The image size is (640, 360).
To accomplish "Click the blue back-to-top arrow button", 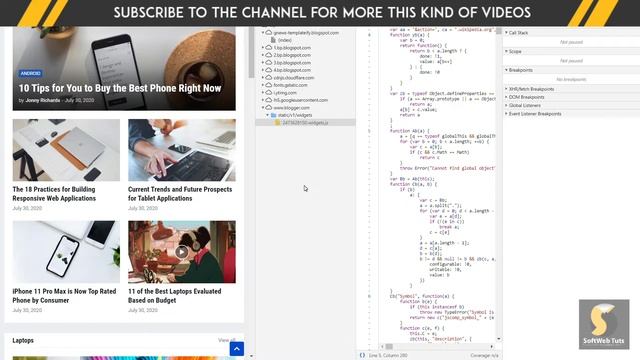I will pos(237,349).
